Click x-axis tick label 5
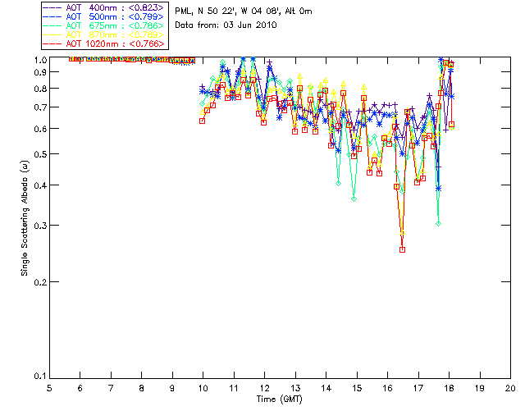Viewport: 525px width, 420px height. pos(49,388)
